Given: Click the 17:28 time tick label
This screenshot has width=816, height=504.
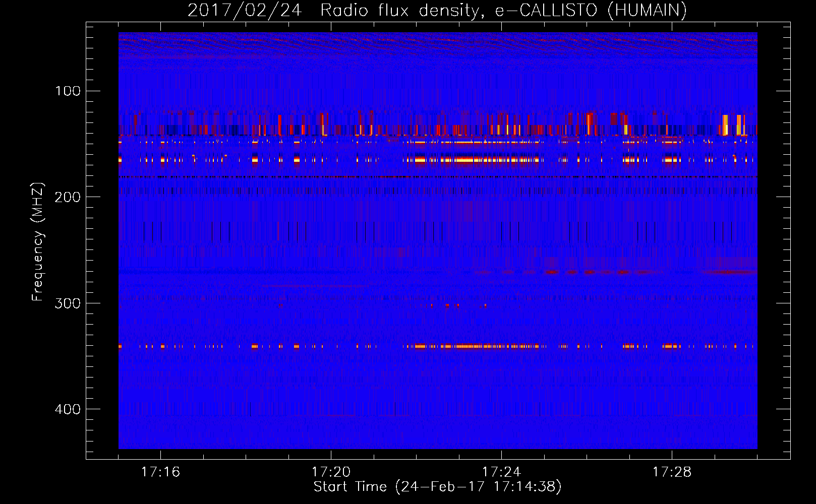Looking at the screenshot, I should pyautogui.click(x=672, y=472).
